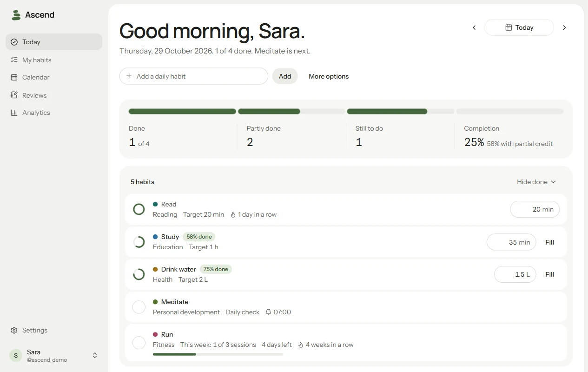Click the Study Target 1 h label
This screenshot has height=372, width=588.
click(x=204, y=247)
